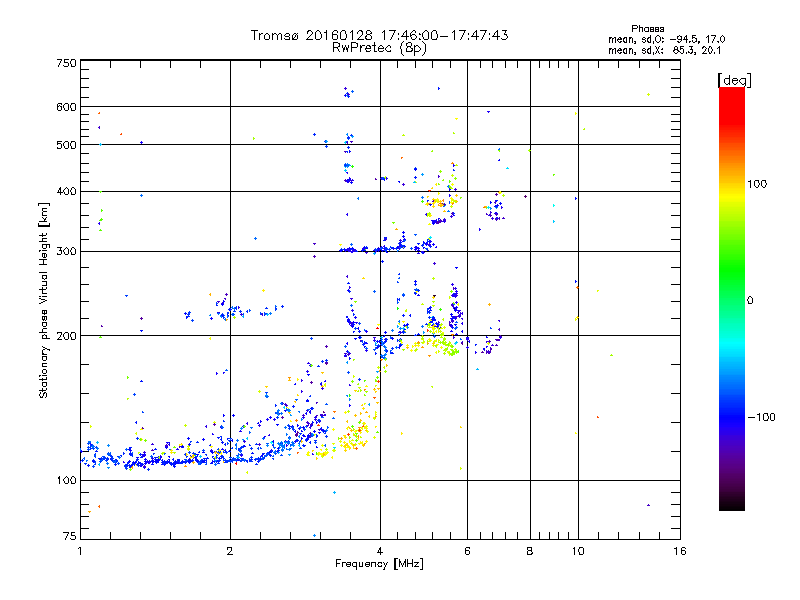Click the 'Phases' heading text
Viewport: 800px width, 600px height.
pos(647,29)
